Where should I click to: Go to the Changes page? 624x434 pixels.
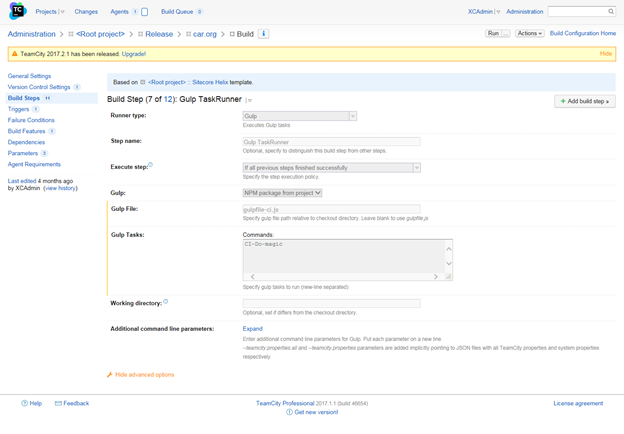click(x=86, y=12)
